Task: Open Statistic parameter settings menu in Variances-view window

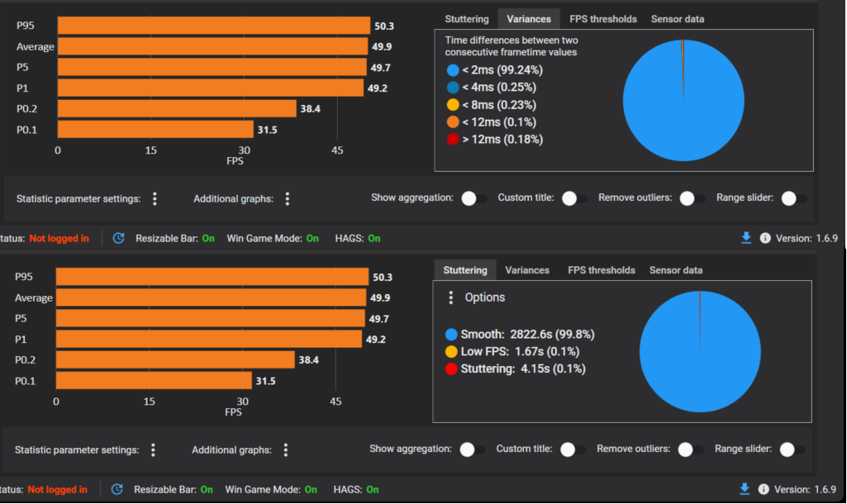Action: [x=155, y=199]
